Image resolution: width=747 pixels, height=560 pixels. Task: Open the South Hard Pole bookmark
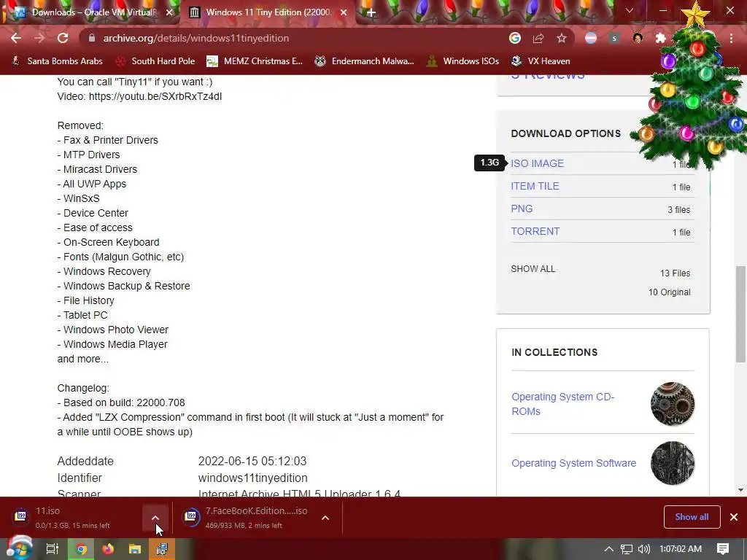pos(155,61)
